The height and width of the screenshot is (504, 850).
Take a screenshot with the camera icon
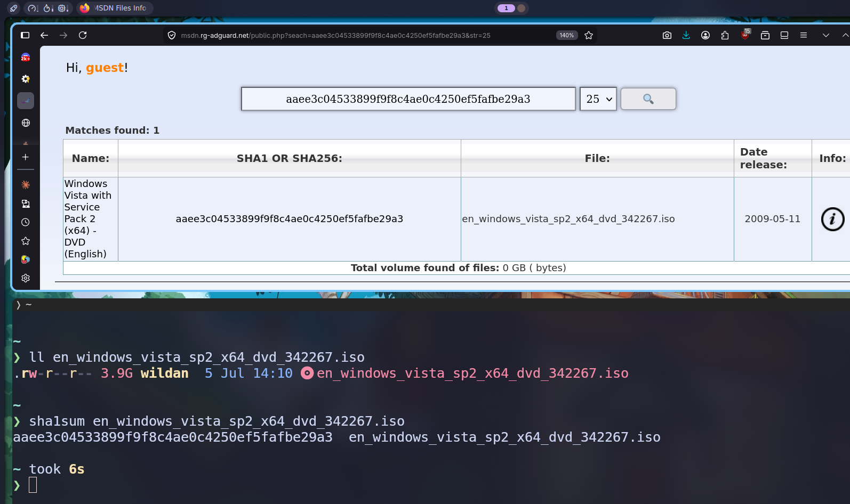tap(667, 35)
